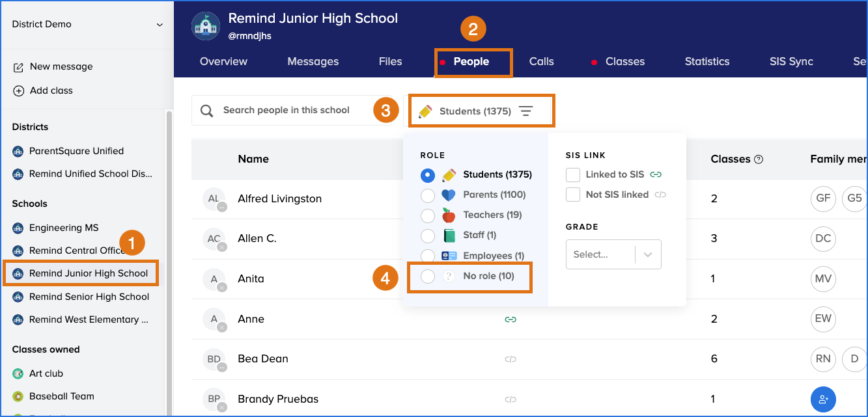Select the Parents role radio button
The height and width of the screenshot is (417, 868).
[428, 195]
